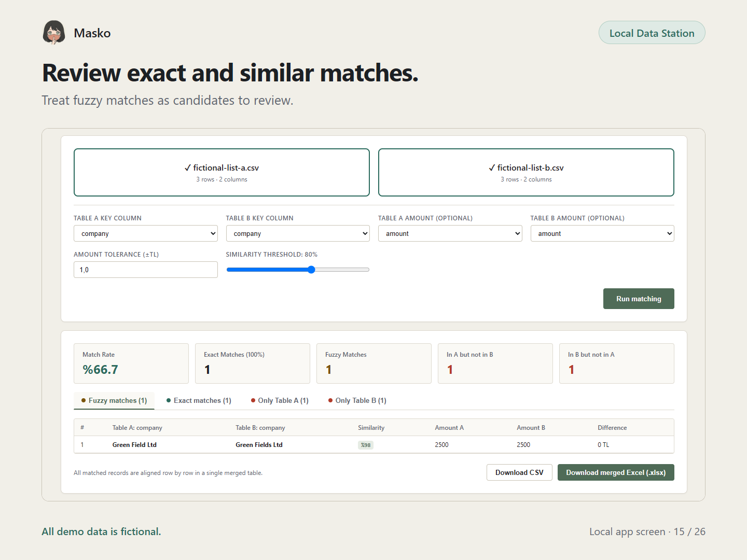Click the Table B: company column header
Screen dimensions: 747x560
[260, 428]
